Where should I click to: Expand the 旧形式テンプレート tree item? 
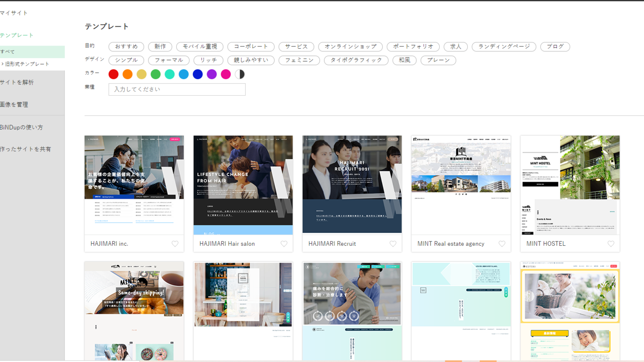pyautogui.click(x=3, y=64)
